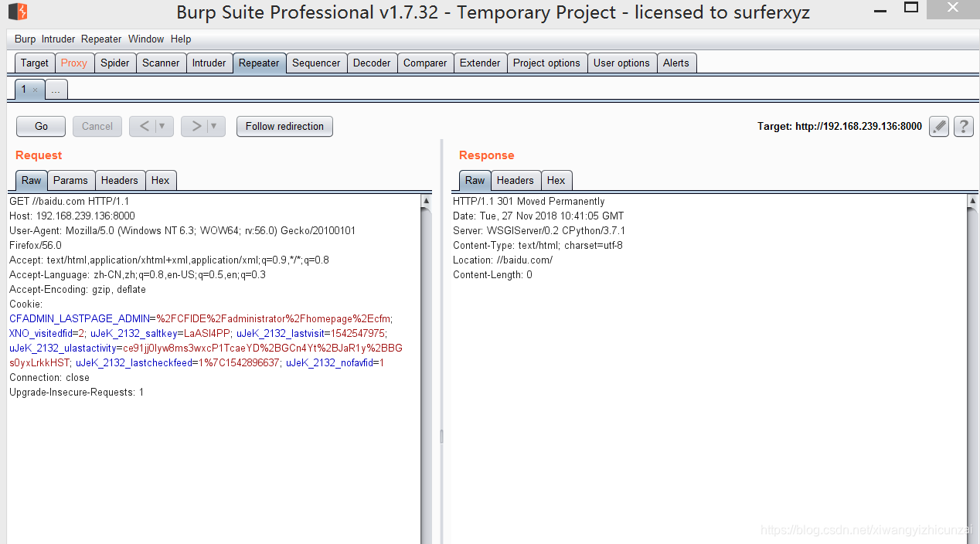This screenshot has height=544, width=980.
Task: Click the 'Location: //baidu.com/' response header
Action: (502, 260)
